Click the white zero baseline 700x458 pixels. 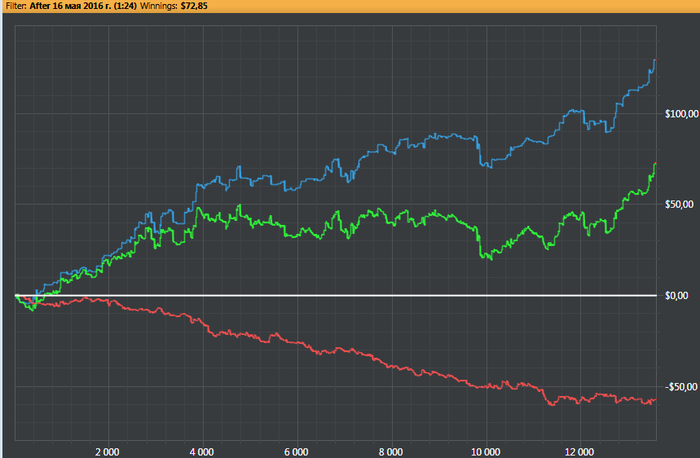coord(336,296)
